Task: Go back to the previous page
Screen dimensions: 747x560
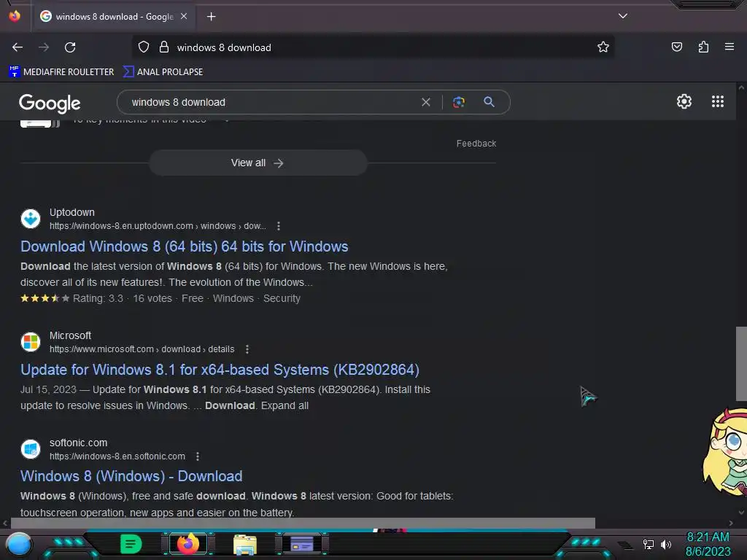Action: point(18,47)
